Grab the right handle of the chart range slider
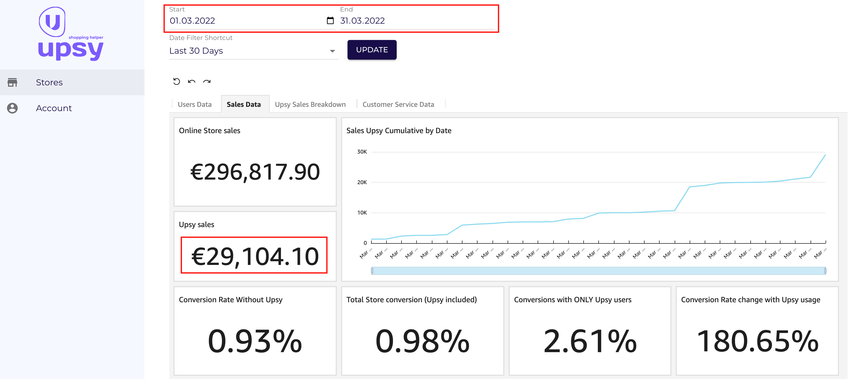 tap(825, 271)
